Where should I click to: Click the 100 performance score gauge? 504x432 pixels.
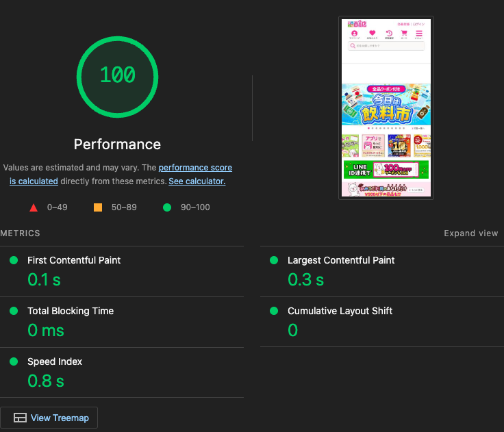(117, 77)
